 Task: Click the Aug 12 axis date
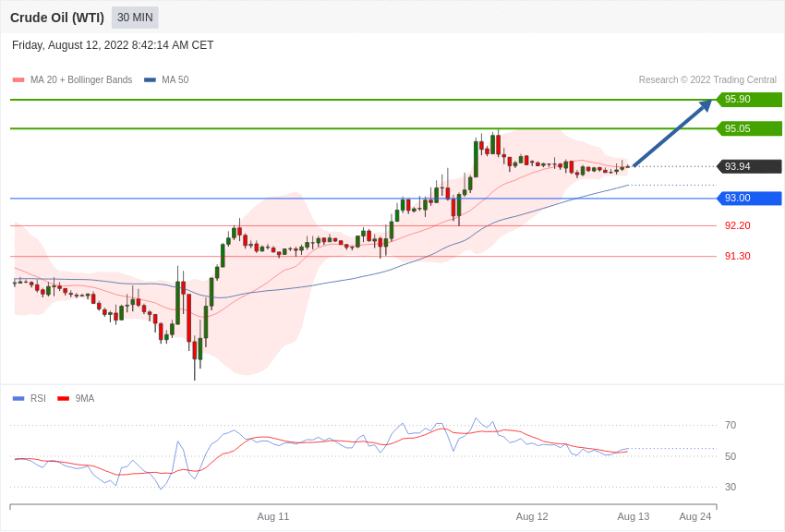pyautogui.click(x=532, y=516)
